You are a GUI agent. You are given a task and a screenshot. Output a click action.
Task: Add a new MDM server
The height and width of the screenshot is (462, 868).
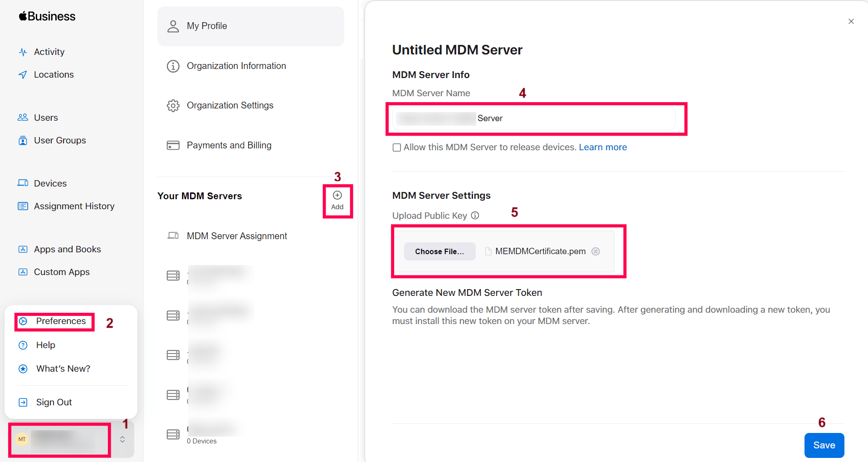pyautogui.click(x=337, y=201)
